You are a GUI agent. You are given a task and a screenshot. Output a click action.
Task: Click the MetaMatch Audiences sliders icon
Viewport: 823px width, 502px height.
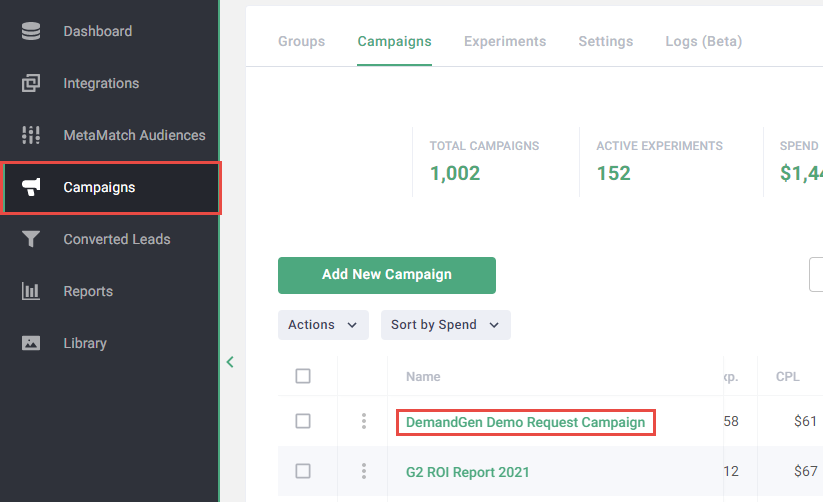coord(31,135)
